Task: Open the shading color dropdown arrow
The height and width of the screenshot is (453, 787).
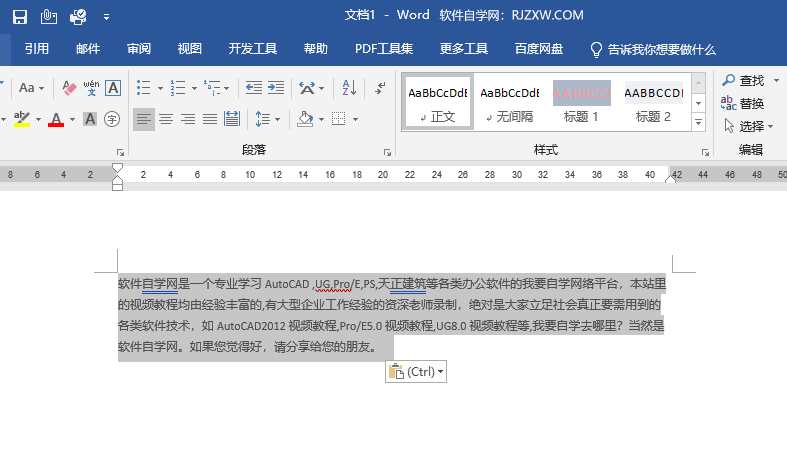Action: [321, 119]
